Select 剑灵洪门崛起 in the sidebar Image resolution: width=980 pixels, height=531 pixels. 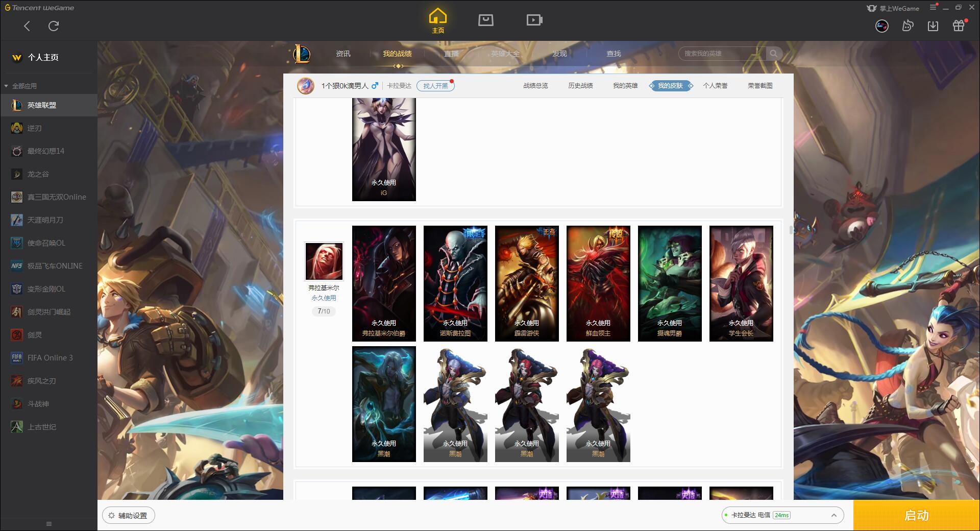(48, 312)
